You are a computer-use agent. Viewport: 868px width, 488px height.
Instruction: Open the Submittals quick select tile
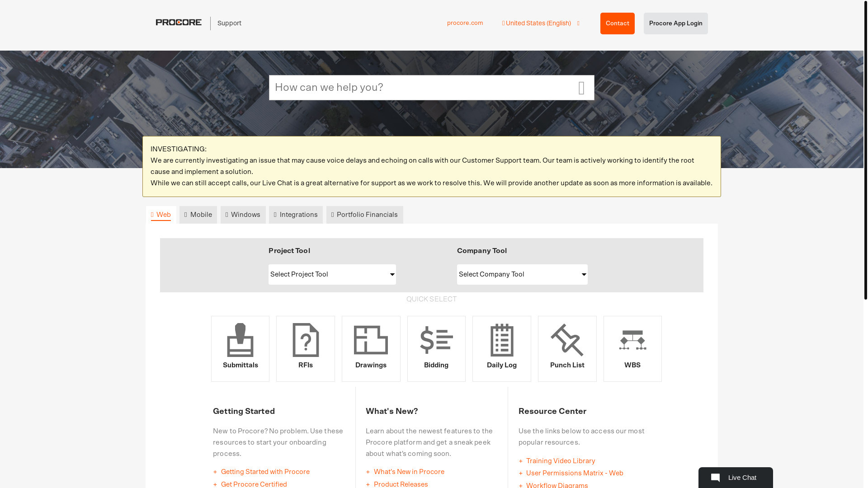(x=240, y=348)
